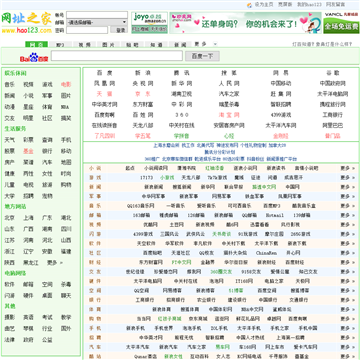Click 黑龙江 in the local sites list
Viewport: 360px width, 360px height.
coord(31,263)
